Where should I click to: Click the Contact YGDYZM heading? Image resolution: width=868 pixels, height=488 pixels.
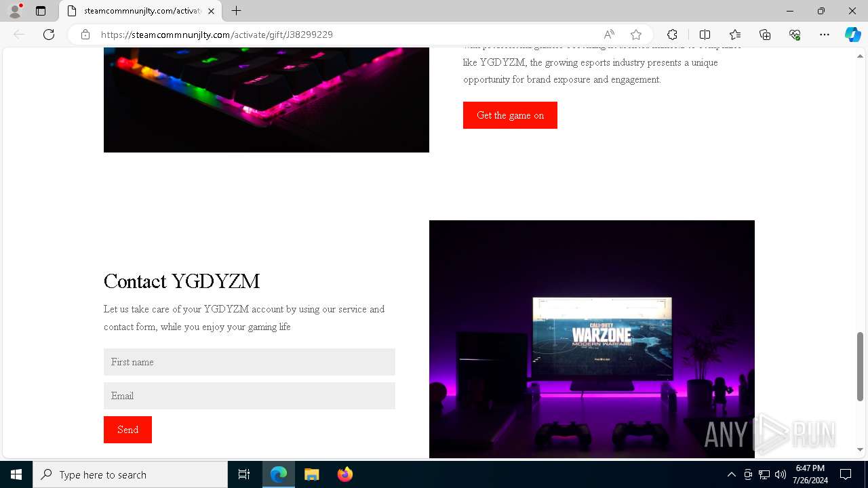(x=182, y=281)
